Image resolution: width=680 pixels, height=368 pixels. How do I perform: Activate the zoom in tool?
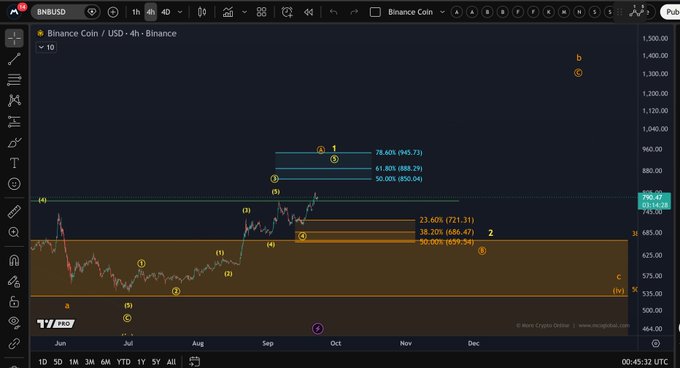coord(14,232)
